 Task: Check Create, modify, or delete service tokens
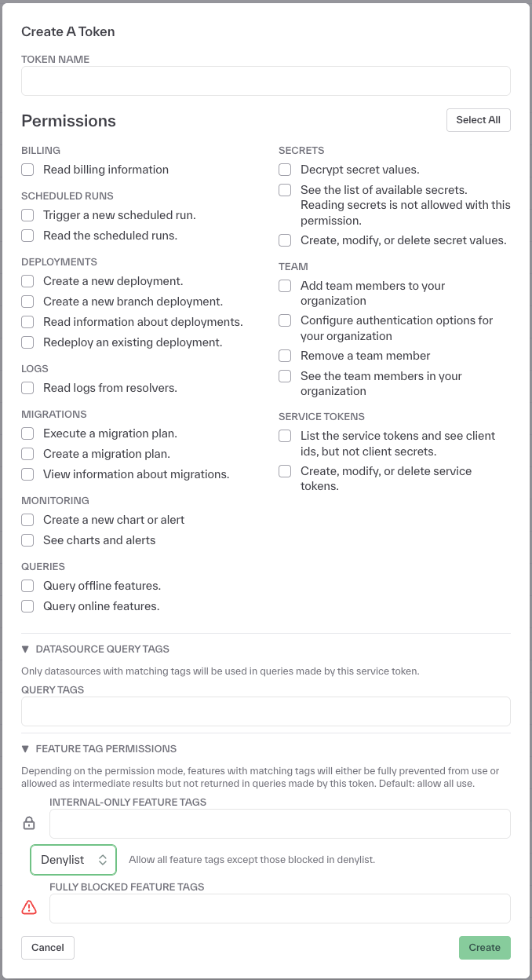click(x=285, y=471)
